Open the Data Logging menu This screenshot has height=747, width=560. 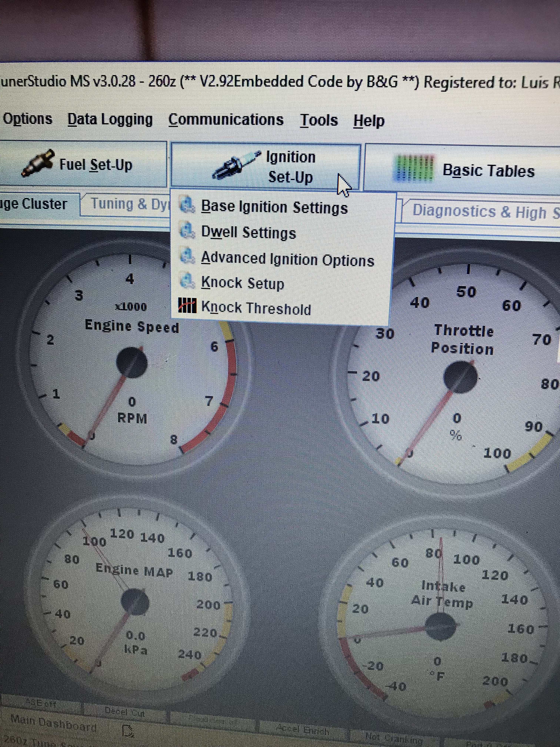(x=110, y=120)
